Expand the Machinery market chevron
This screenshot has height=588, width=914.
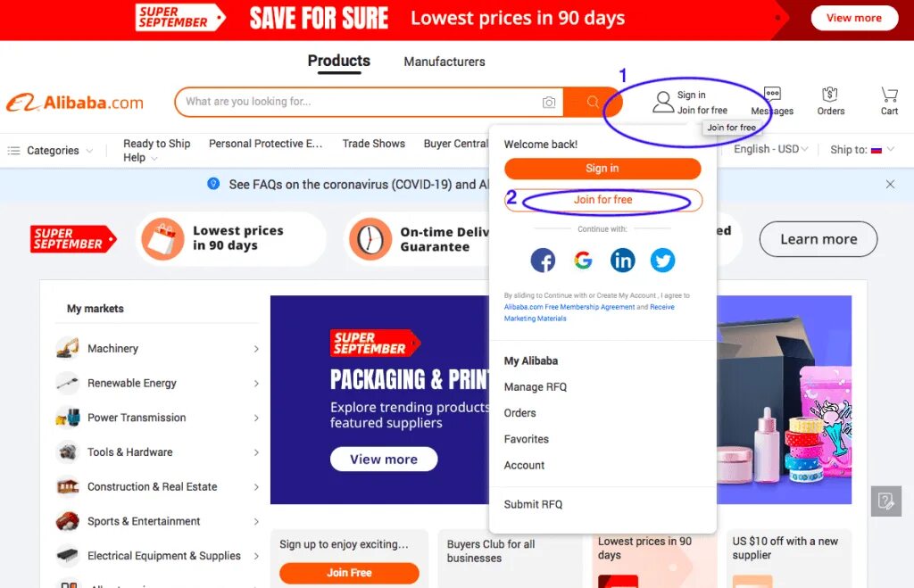pyautogui.click(x=256, y=349)
